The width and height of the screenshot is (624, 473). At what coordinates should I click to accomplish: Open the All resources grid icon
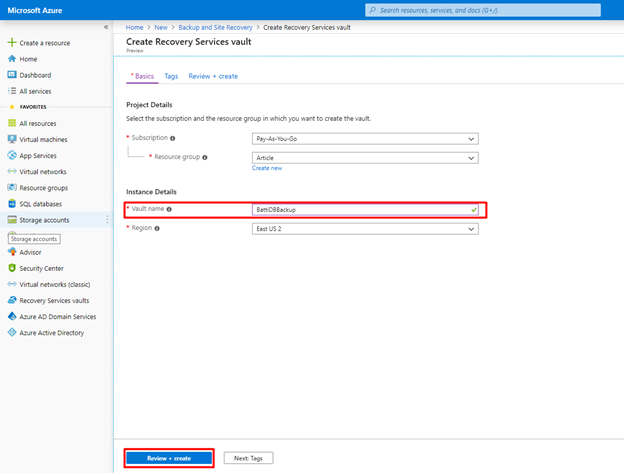pos(12,123)
